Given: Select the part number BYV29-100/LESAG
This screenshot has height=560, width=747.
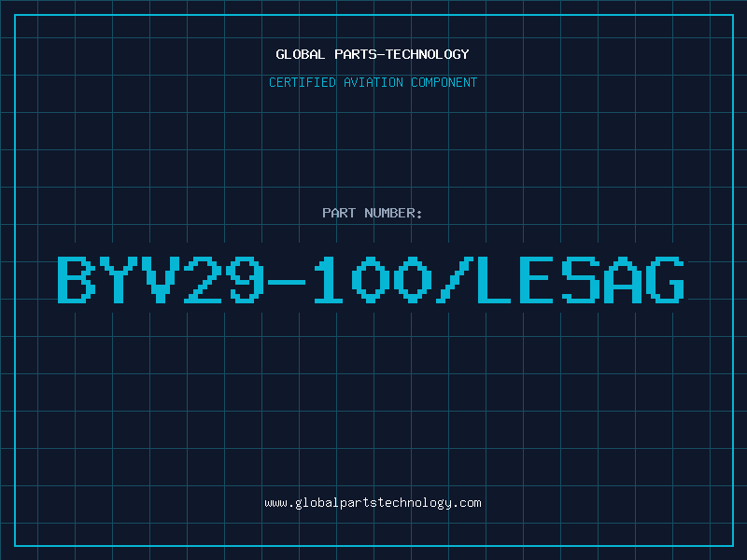Looking at the screenshot, I should pyautogui.click(x=371, y=280).
